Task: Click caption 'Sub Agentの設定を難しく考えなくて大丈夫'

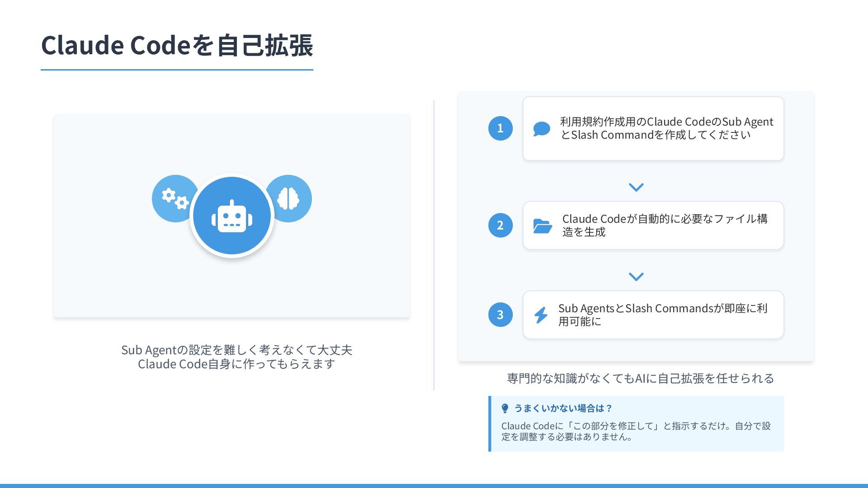Action: tap(236, 350)
